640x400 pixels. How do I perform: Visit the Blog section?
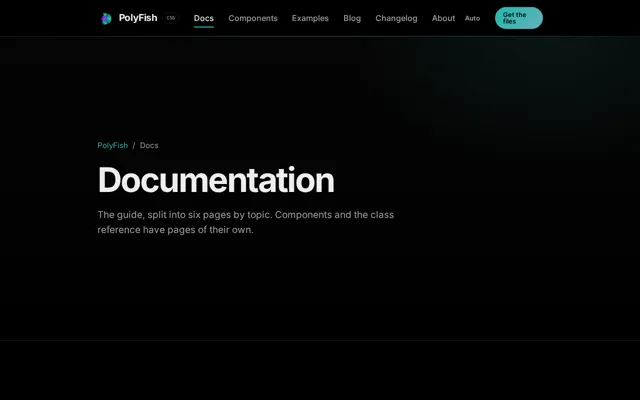click(x=352, y=18)
